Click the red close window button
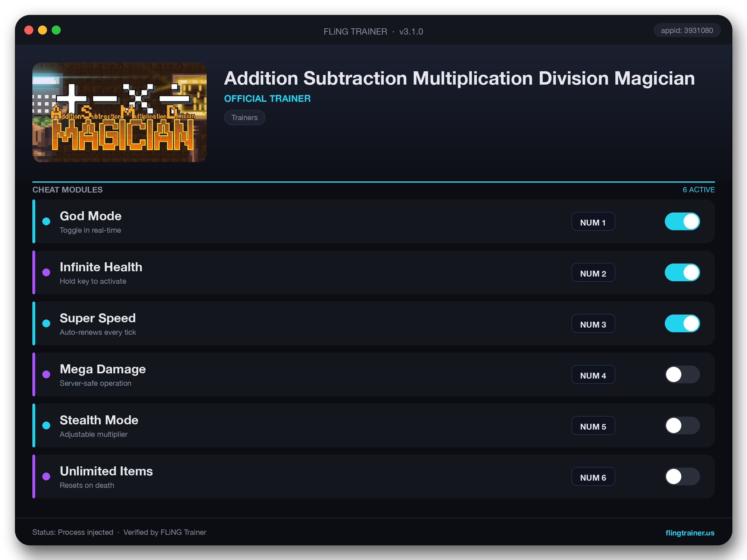 29,30
